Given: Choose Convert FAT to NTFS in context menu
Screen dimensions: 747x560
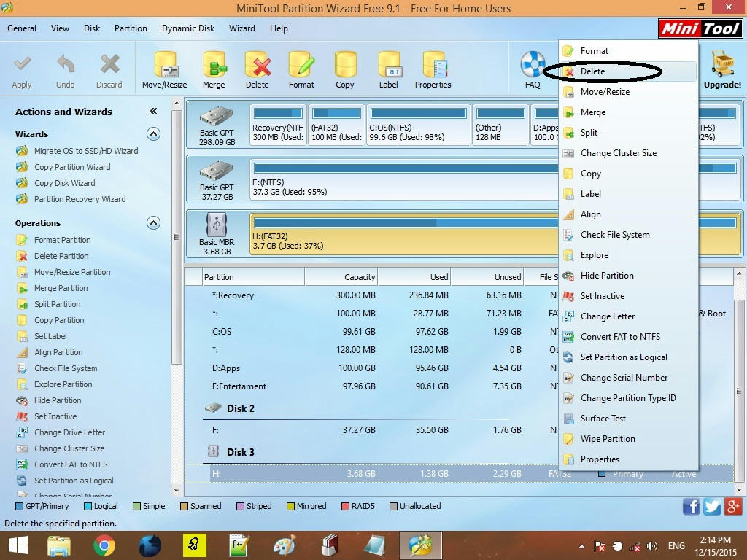Looking at the screenshot, I should tap(628, 337).
